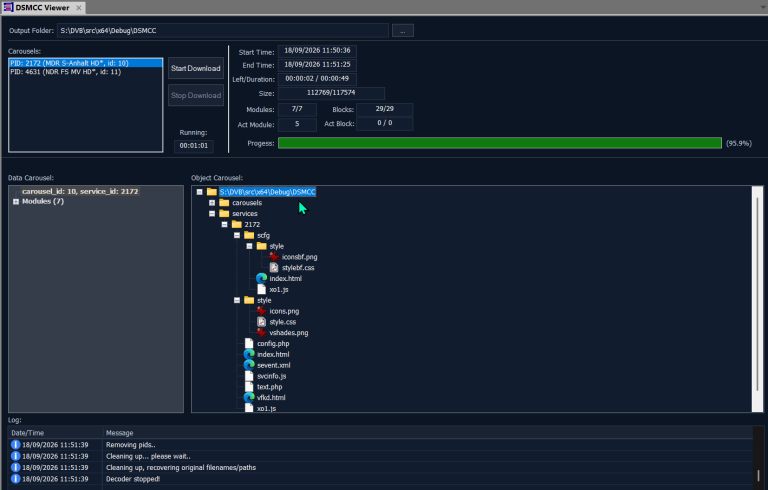Click the xo1.js file icon under scfg

pyautogui.click(x=262, y=289)
